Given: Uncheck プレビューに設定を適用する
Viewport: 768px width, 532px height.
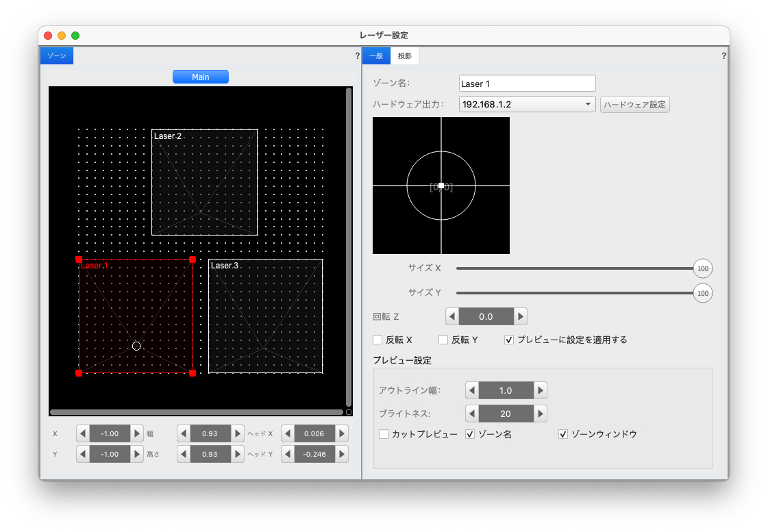Looking at the screenshot, I should [509, 339].
